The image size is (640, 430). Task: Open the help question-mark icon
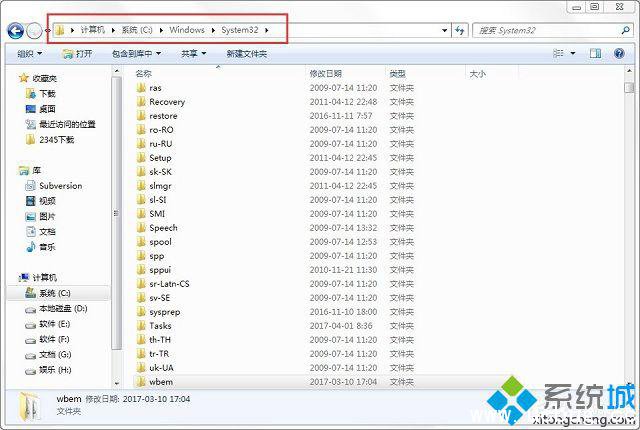click(619, 53)
